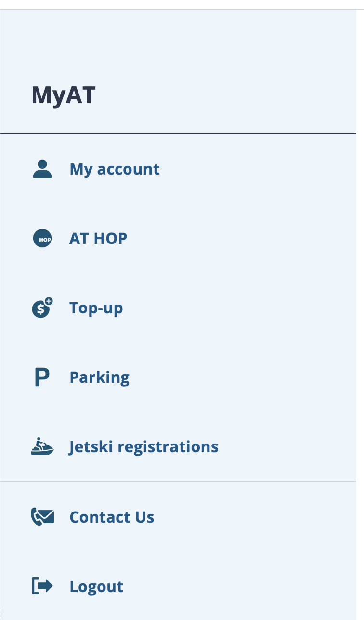Open the My account menu item
364x620 pixels.
click(x=115, y=169)
